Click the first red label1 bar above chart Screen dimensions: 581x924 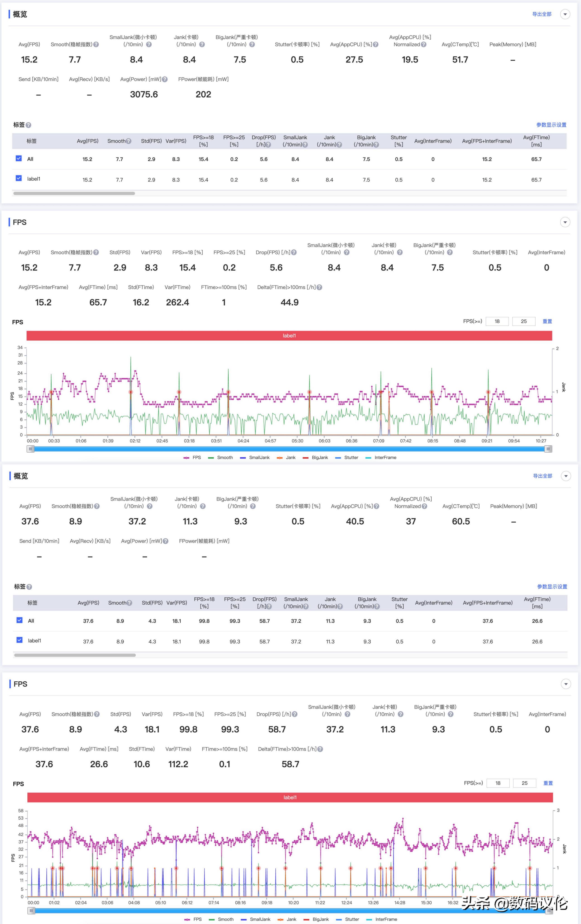click(289, 336)
